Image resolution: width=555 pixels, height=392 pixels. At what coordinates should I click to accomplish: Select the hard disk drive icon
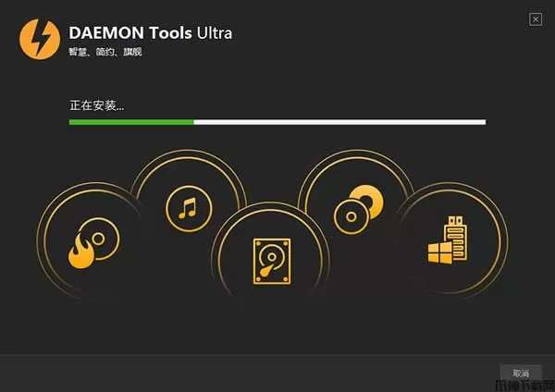272,262
